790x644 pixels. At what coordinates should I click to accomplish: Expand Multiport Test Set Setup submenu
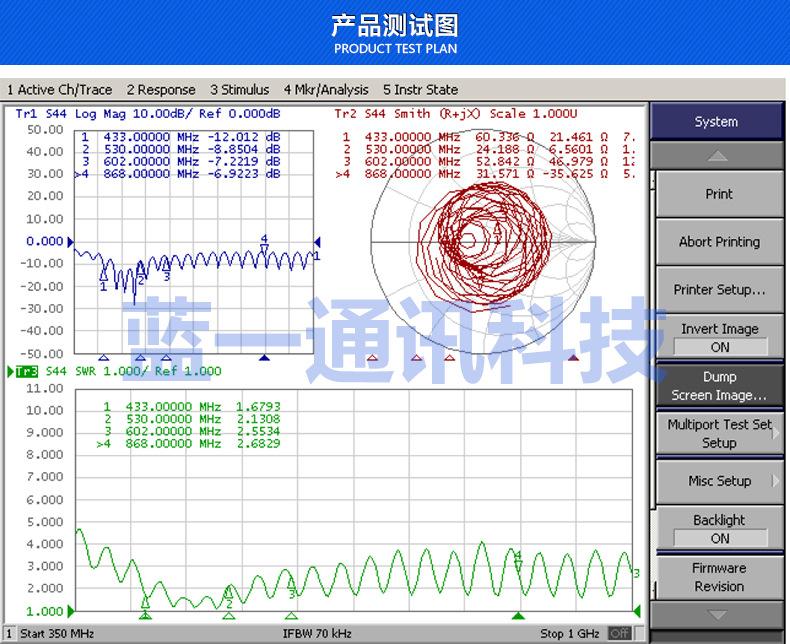(719, 433)
